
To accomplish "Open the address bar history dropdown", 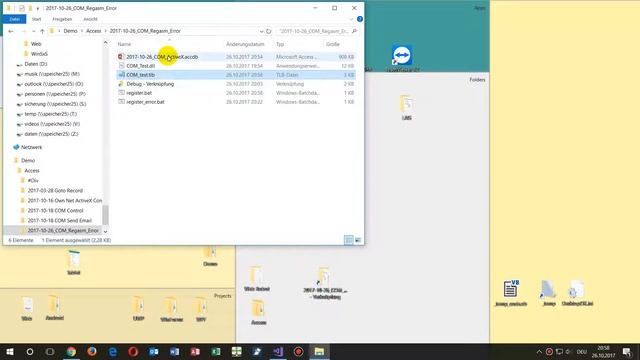I will 261,31.
